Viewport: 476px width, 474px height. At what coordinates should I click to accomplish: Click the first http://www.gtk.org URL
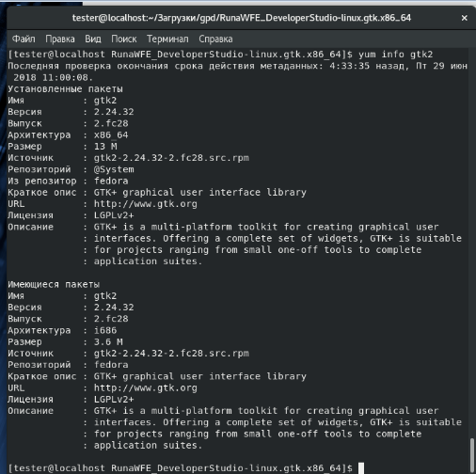[146, 204]
